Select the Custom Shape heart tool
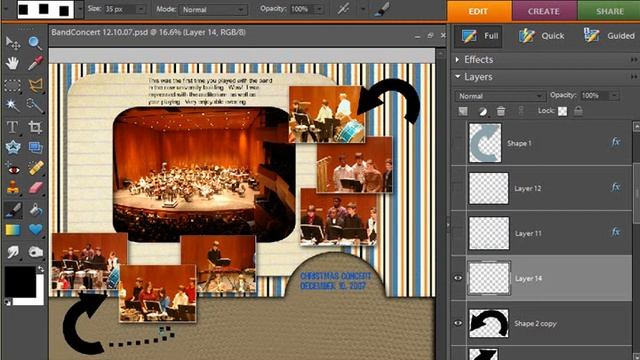 pos(35,230)
